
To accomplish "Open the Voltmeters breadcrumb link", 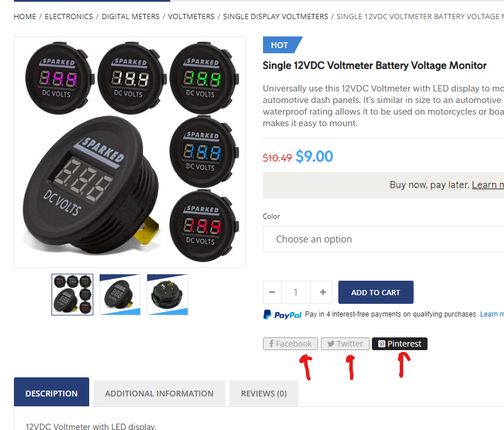I will (191, 16).
